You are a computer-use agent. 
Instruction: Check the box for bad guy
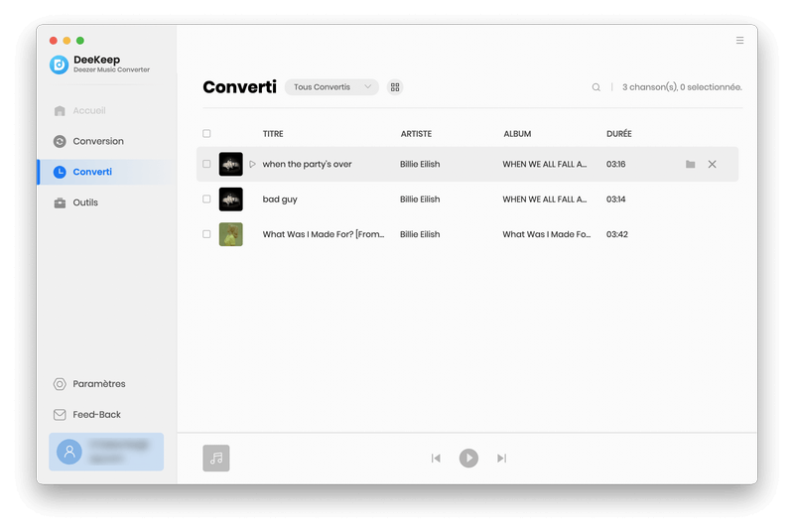pos(206,199)
